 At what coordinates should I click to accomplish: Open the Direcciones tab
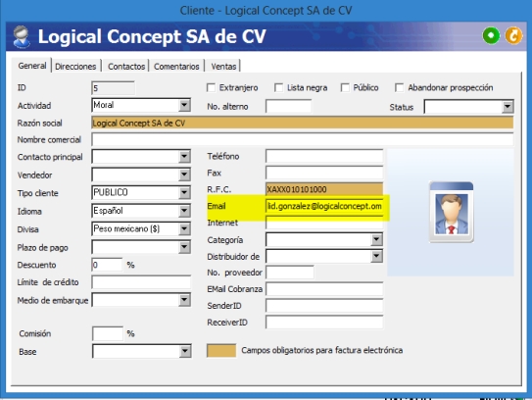click(75, 67)
